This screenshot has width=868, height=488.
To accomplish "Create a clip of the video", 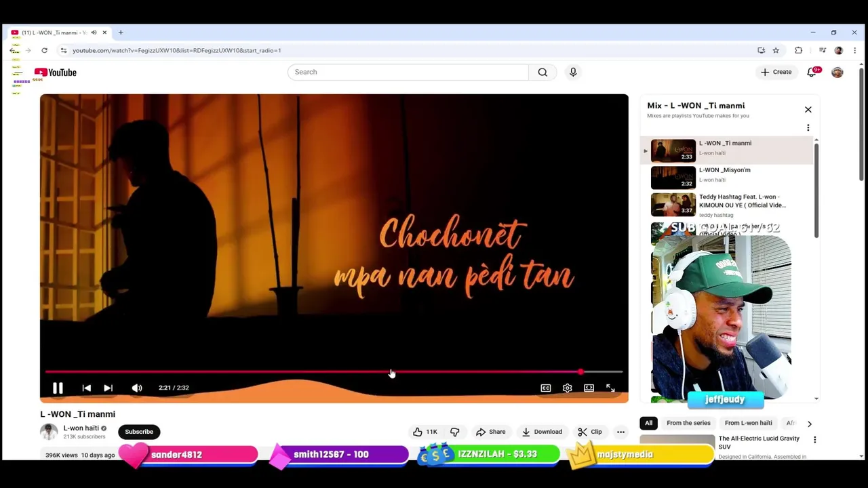I will click(589, 432).
